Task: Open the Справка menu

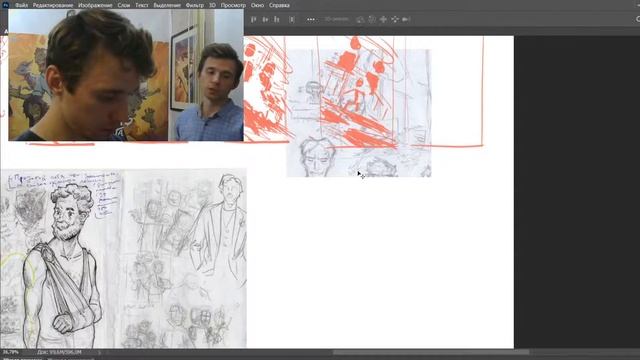Action: pyautogui.click(x=279, y=5)
